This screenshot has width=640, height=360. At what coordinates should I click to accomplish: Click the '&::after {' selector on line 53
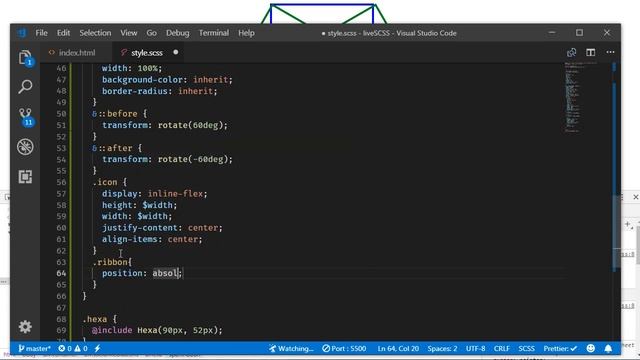click(x=117, y=148)
